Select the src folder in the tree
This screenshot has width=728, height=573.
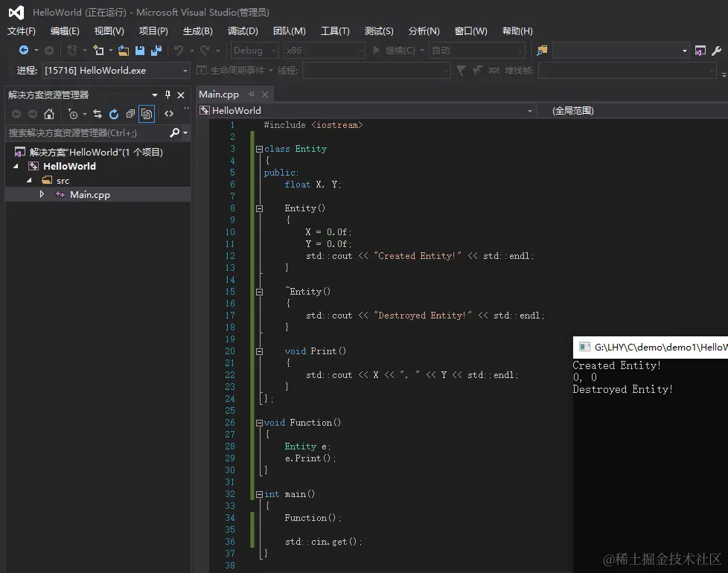pos(63,180)
